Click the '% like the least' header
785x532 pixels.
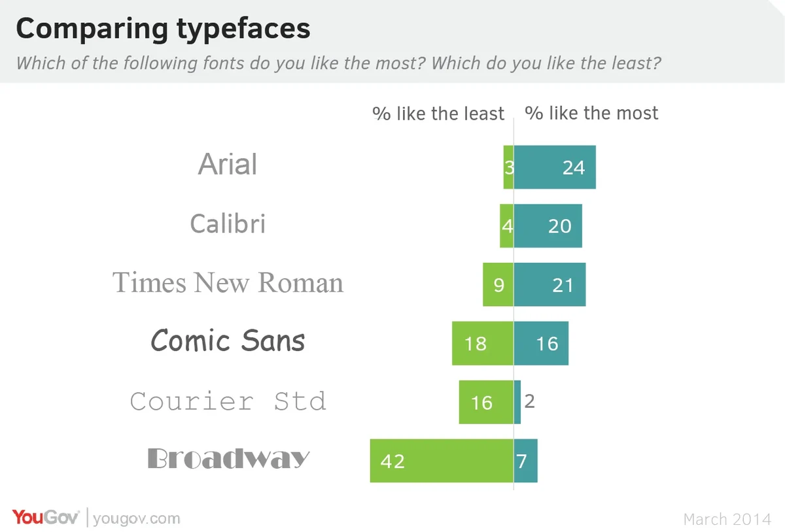(438, 114)
